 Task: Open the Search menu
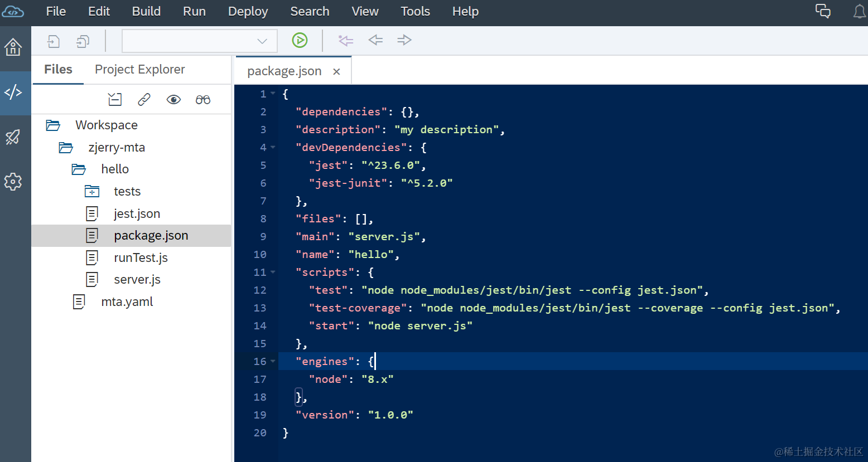310,12
